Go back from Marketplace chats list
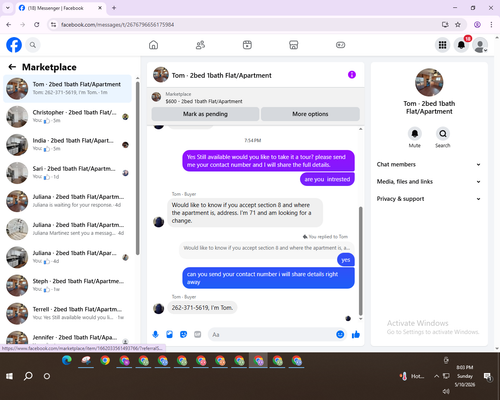 tap(12, 67)
